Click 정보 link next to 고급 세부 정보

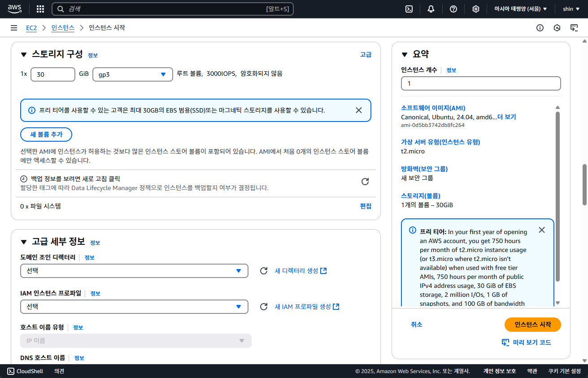coord(95,243)
